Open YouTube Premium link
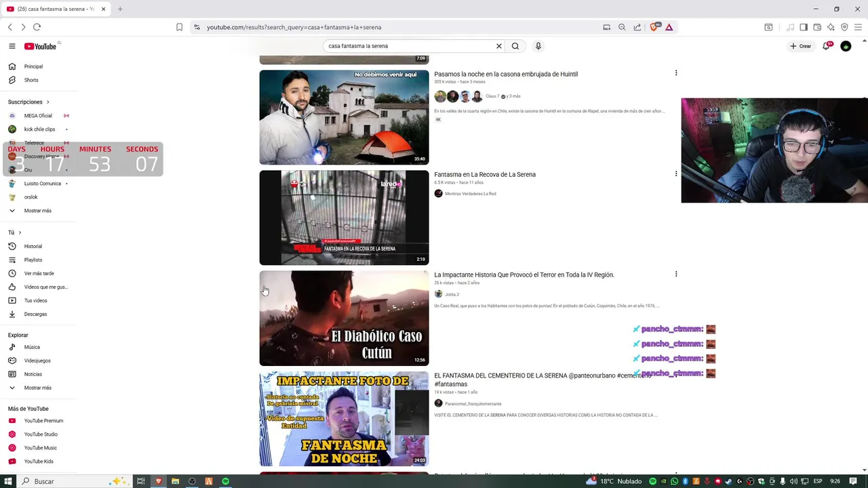The image size is (868, 488). click(43, 421)
